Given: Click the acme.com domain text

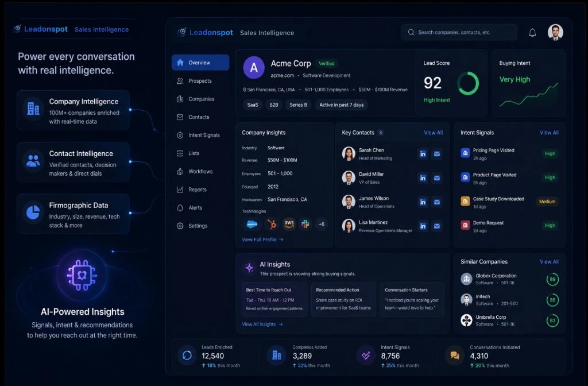Looking at the screenshot, I should point(283,75).
